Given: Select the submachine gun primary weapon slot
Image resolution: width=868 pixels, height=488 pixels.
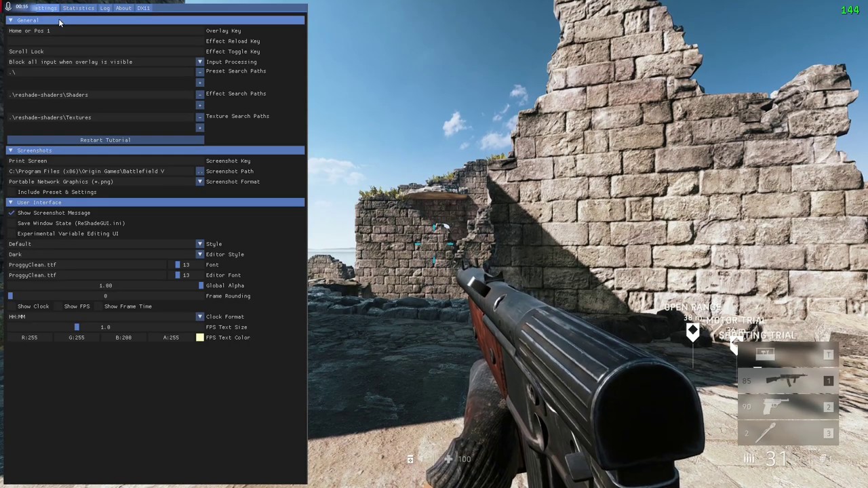Looking at the screenshot, I should (x=789, y=381).
